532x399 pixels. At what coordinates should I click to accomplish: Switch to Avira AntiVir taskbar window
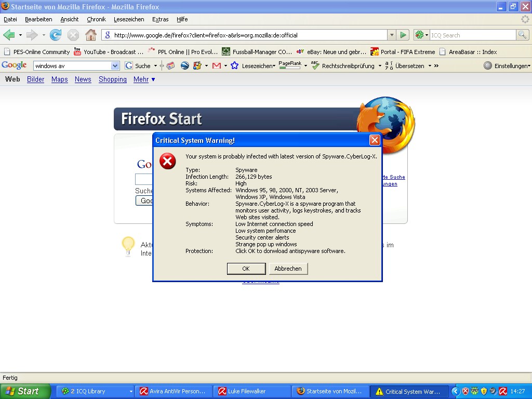(x=174, y=391)
